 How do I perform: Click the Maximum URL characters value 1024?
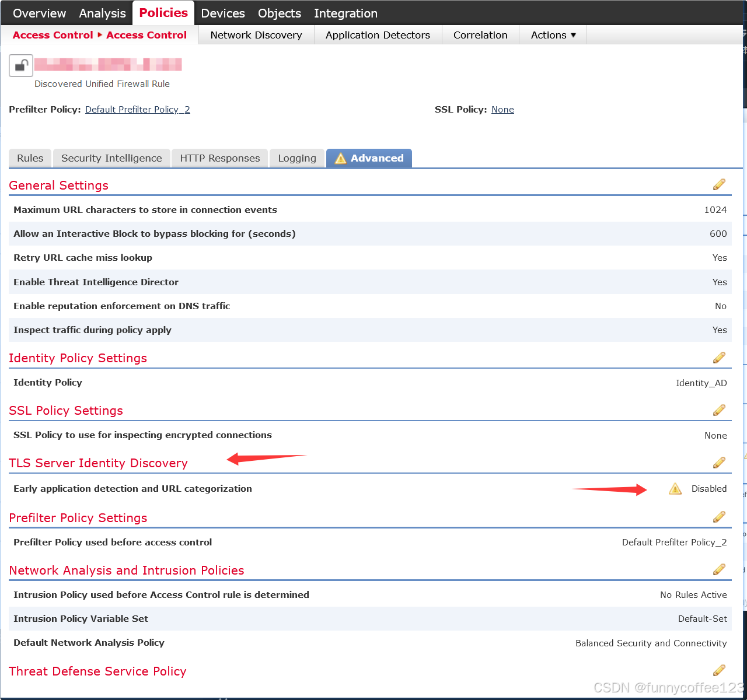[715, 210]
